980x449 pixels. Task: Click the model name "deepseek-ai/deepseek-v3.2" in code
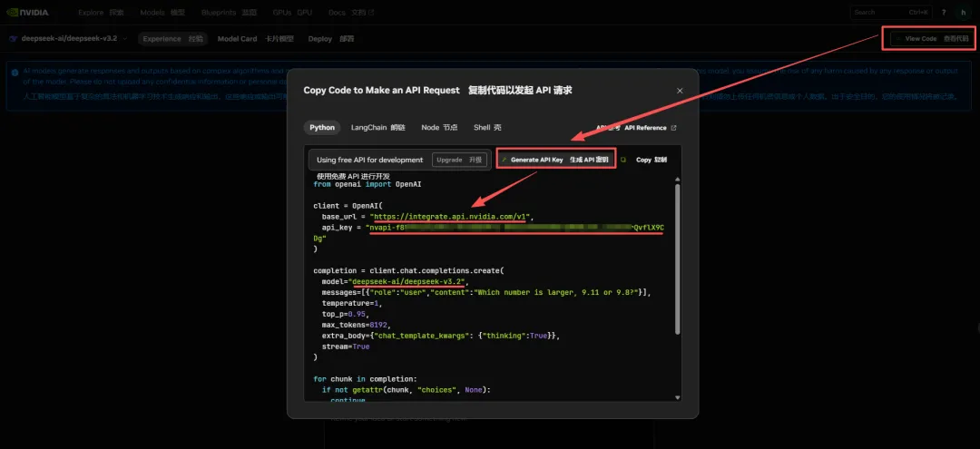[408, 281]
